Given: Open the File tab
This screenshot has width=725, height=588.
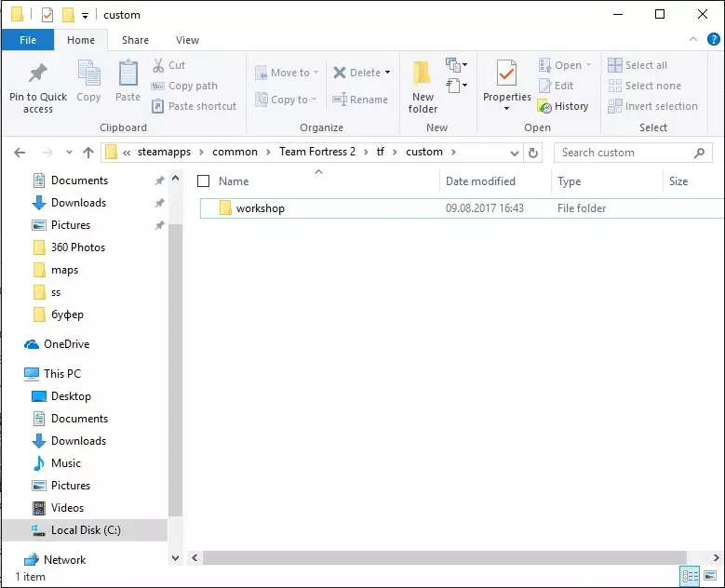Looking at the screenshot, I should 28,40.
